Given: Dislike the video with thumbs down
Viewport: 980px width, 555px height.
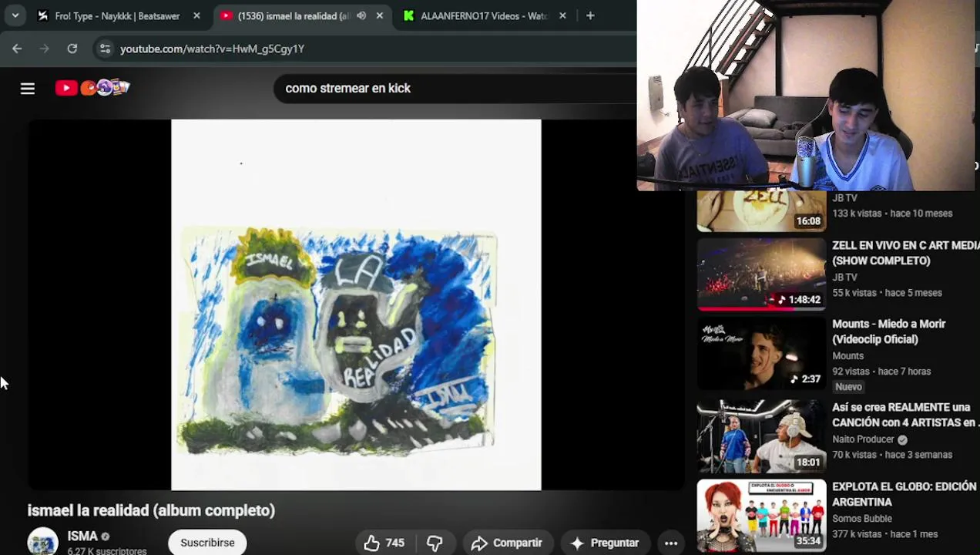Looking at the screenshot, I should [435, 543].
